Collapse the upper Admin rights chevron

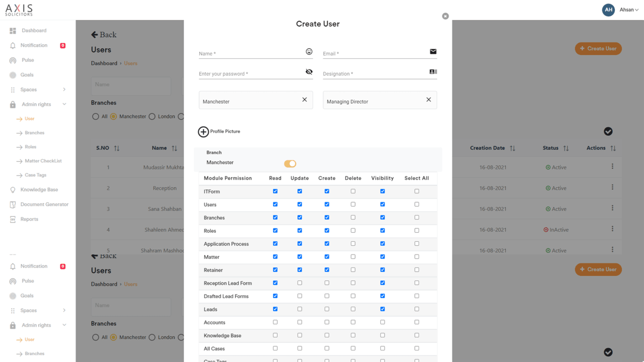64,104
